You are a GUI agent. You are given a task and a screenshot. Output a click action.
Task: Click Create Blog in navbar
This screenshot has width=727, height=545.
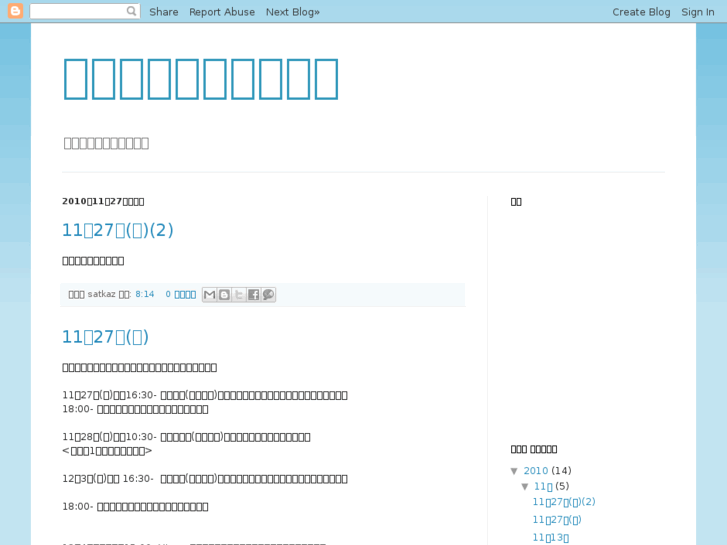click(641, 12)
